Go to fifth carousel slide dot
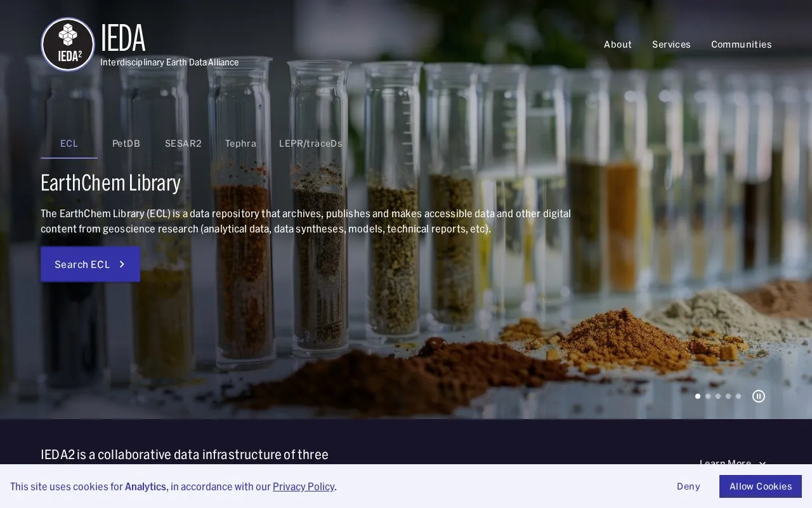Screen dimensions: 812x508 (x=738, y=396)
